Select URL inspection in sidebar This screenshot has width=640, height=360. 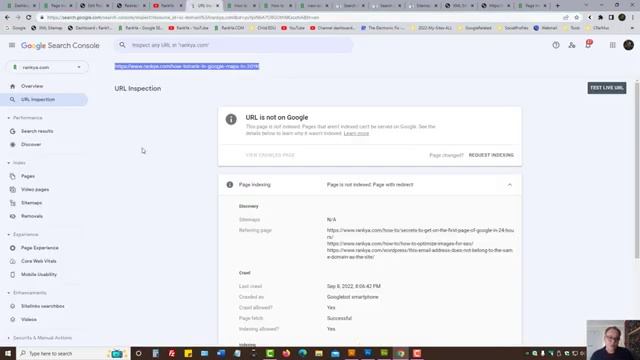point(44,100)
